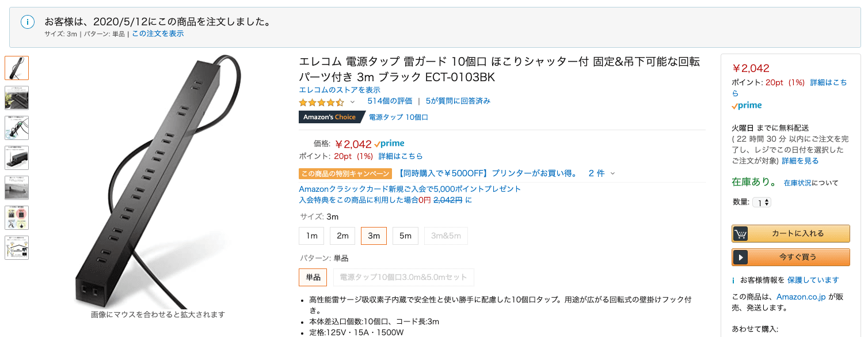The width and height of the screenshot is (868, 337).
Task: Open 514個の評価 reviews link
Action: pos(390,101)
